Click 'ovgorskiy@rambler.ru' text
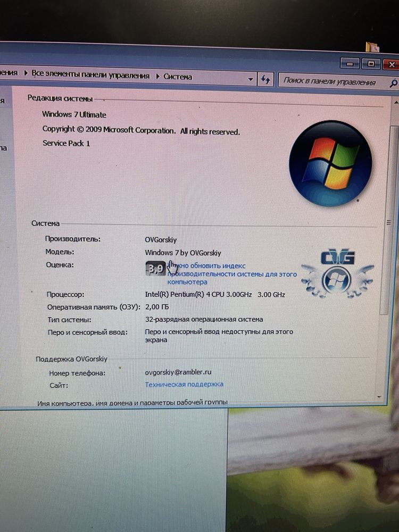This screenshot has height=532, width=399. [x=178, y=372]
